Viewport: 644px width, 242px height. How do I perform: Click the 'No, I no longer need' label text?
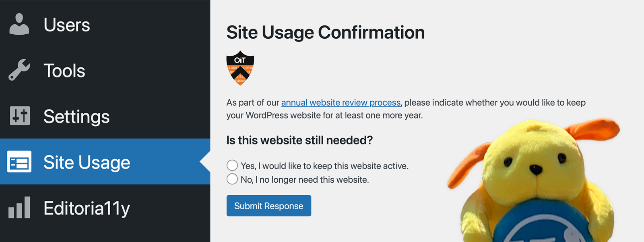pos(305,179)
